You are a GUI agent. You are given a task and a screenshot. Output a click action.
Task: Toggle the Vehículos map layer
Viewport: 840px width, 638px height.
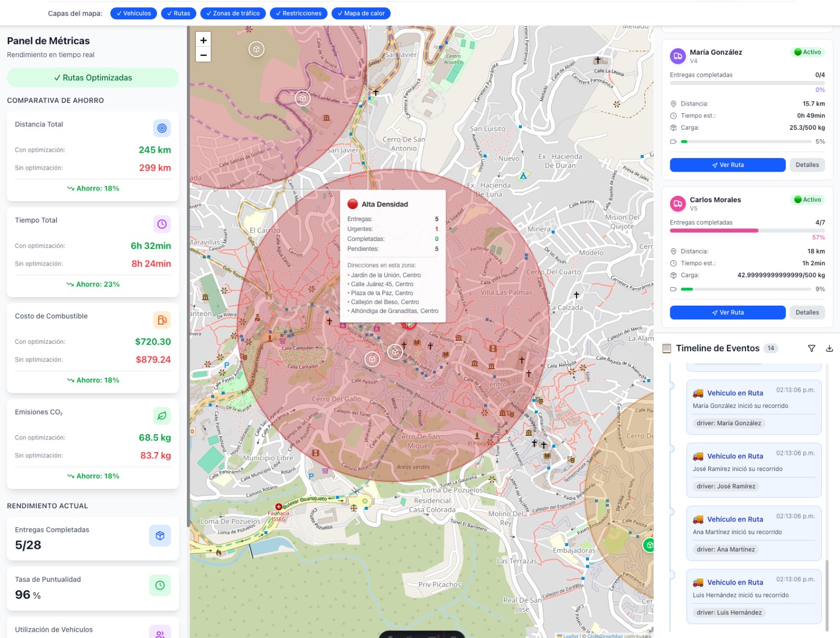click(133, 14)
